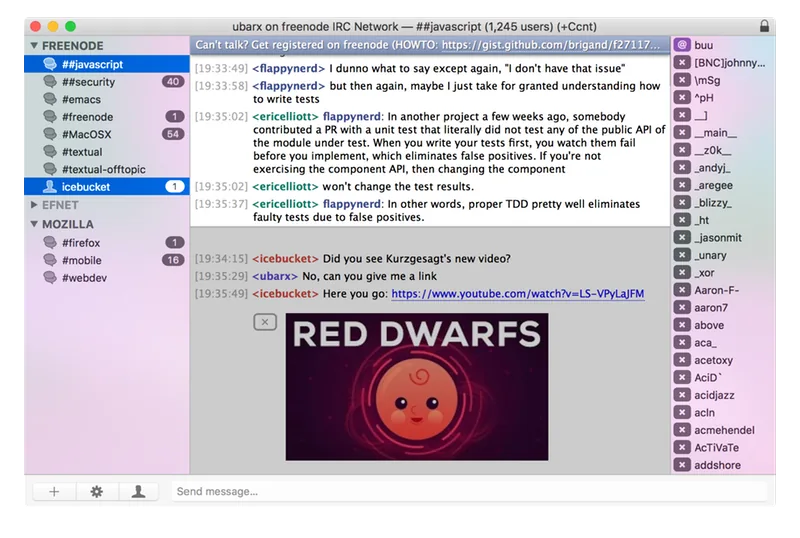The height and width of the screenshot is (538, 800).
Task: Click the operator icon next to buu
Action: 682,45
